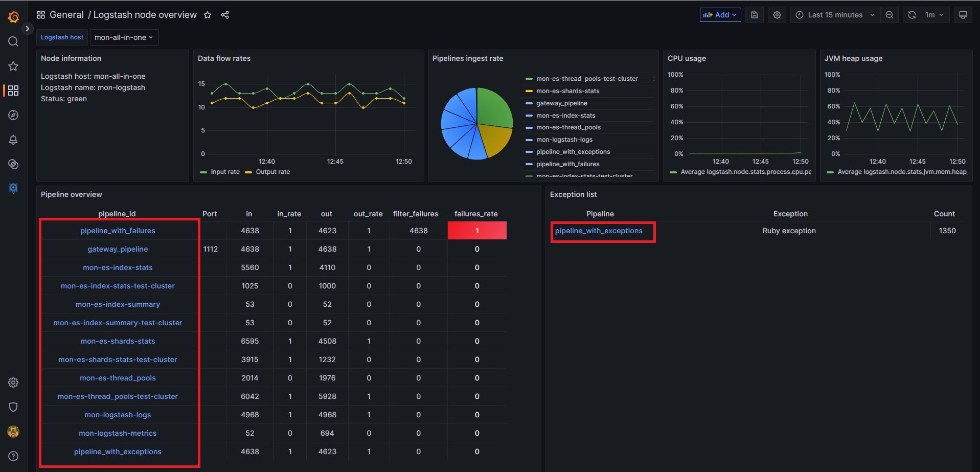The image size is (980, 472).
Task: Sort table by failures_rate column header
Action: coord(476,214)
